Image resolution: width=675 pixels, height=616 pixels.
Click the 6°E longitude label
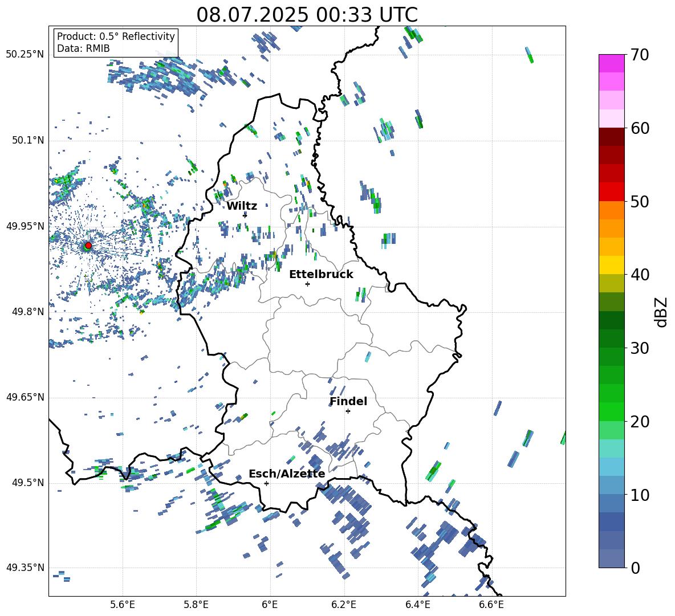(x=270, y=605)
